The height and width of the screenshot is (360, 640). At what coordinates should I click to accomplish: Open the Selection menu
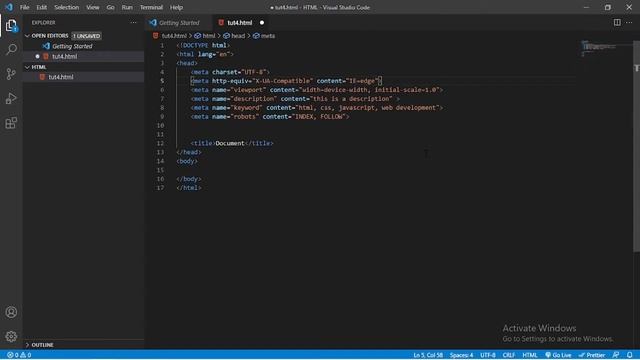(66, 7)
